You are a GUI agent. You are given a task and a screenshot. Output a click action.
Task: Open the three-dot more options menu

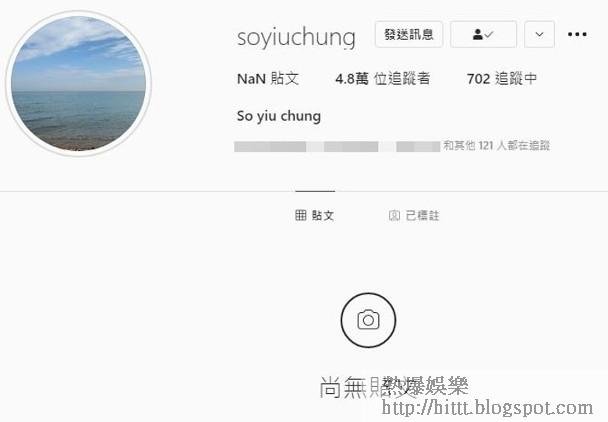click(577, 35)
